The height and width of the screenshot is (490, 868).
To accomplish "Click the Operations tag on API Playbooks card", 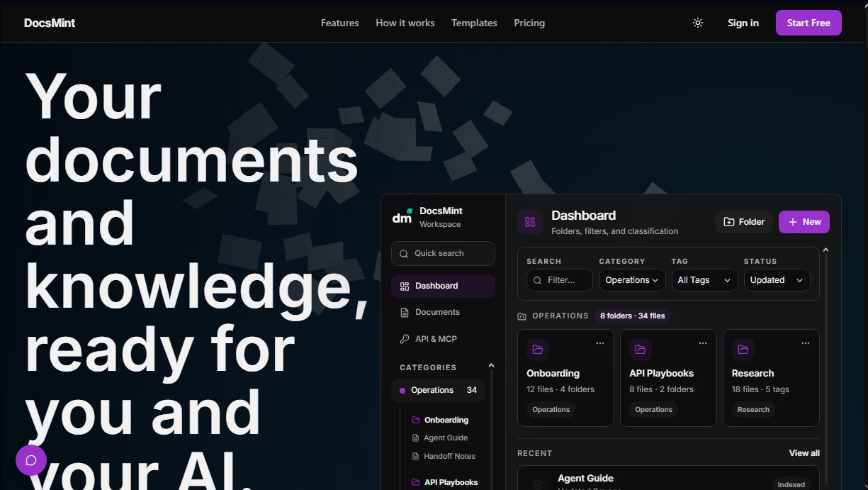I will 653,410.
